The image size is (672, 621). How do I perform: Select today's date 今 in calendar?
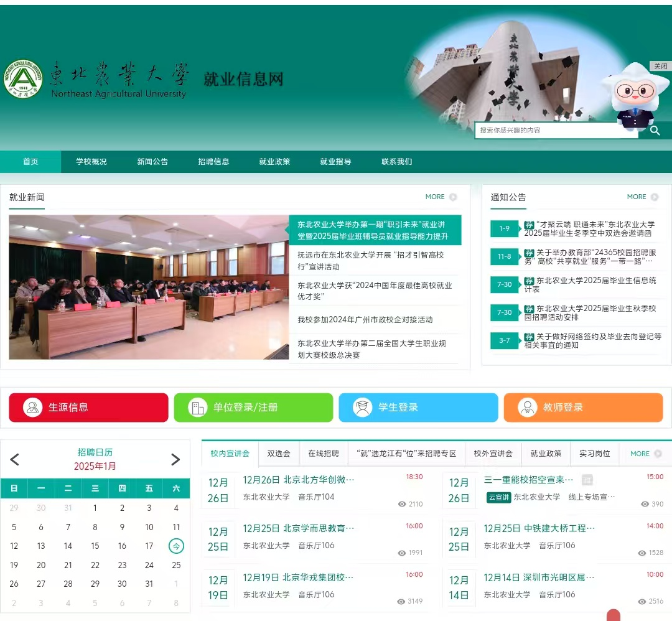click(x=176, y=546)
